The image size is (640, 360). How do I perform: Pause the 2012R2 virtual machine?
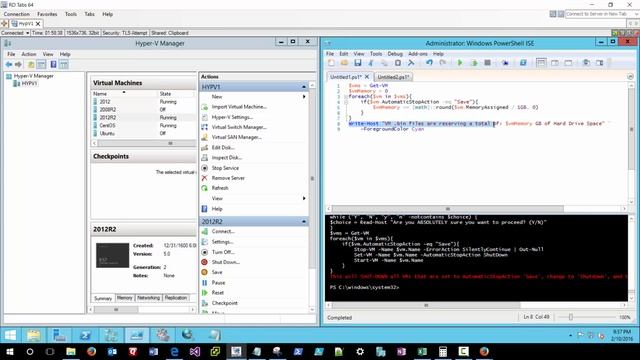218,282
